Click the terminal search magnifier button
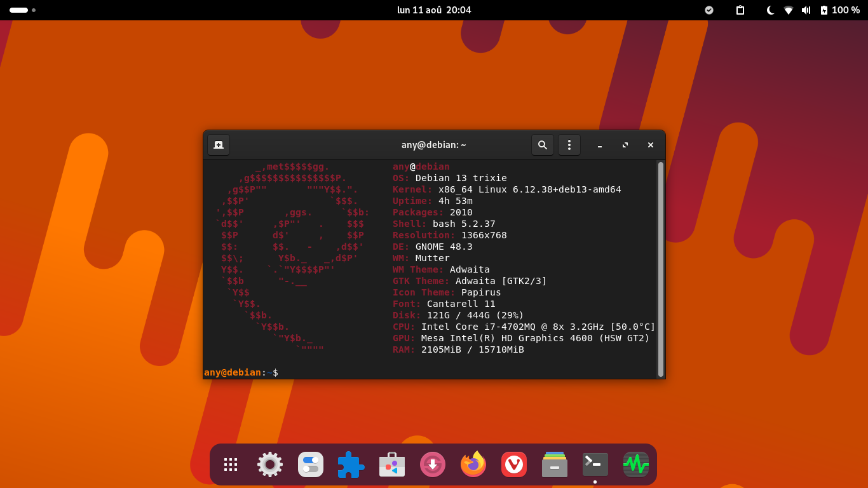 543,145
